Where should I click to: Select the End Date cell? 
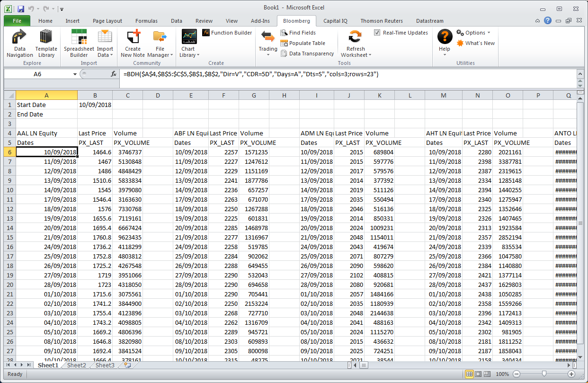47,114
